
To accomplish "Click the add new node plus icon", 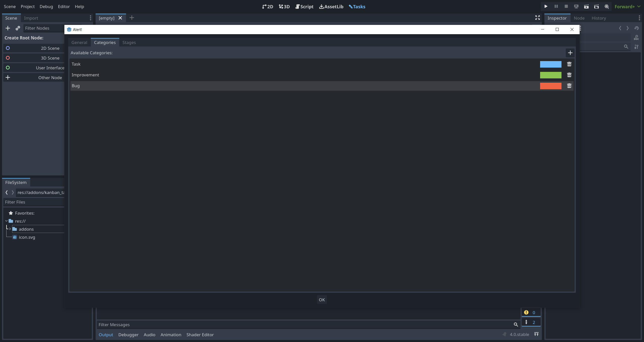I will 8,28.
